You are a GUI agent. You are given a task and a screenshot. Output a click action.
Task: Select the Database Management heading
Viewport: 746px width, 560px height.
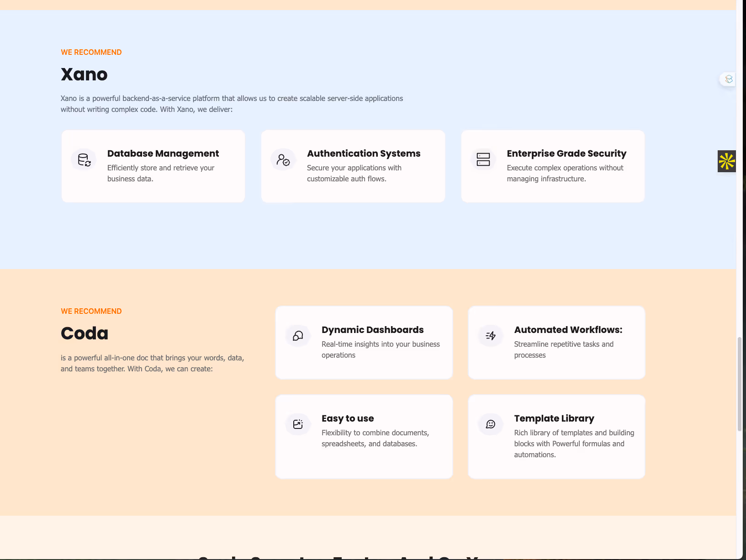(x=163, y=153)
